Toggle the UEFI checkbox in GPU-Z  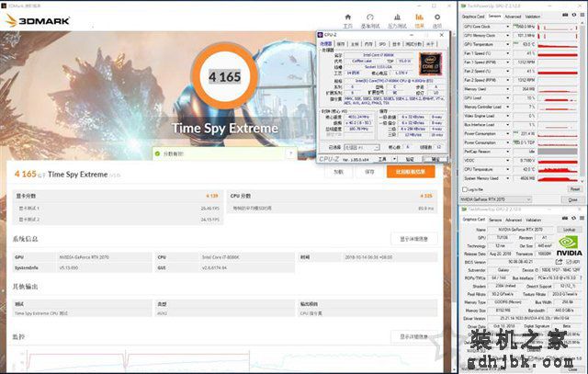click(569, 262)
